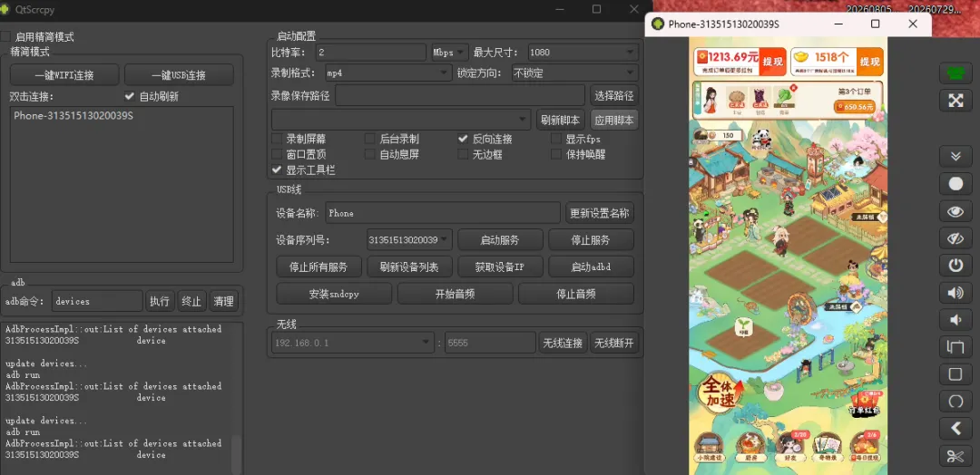Open 厨房 in game bottom bar
Viewport: 980px width, 475px height.
click(750, 446)
